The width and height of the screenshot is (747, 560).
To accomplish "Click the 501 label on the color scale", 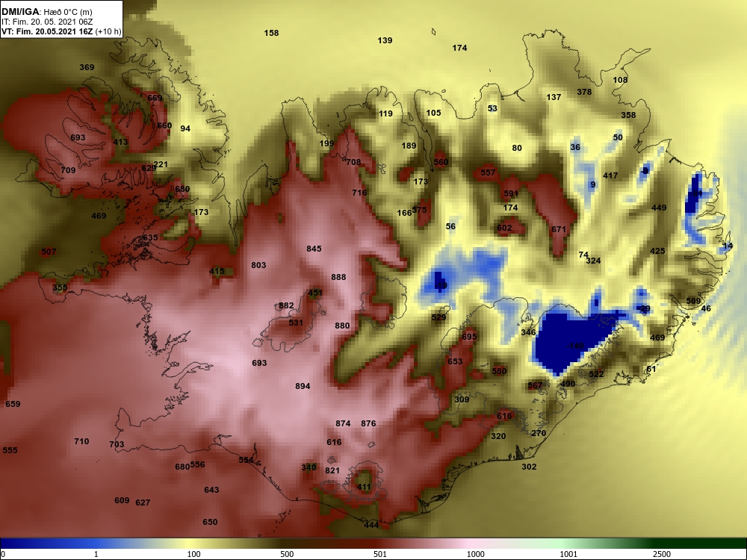I will (379, 554).
